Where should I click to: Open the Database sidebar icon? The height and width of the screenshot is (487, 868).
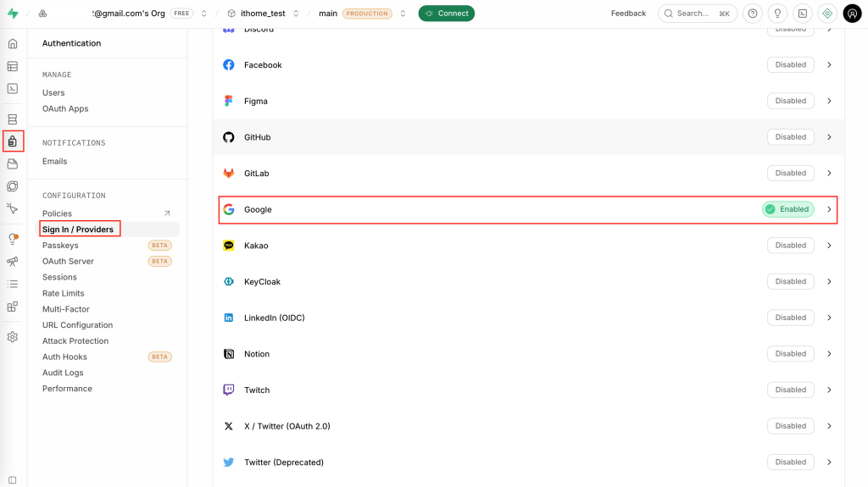13,119
